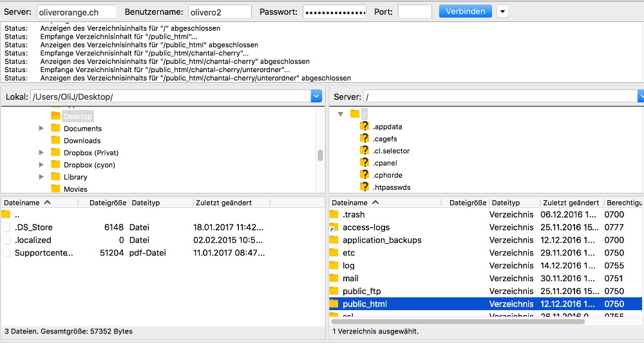Click the .cpanel question mark icon
The height and width of the screenshot is (343, 644).
point(365,162)
